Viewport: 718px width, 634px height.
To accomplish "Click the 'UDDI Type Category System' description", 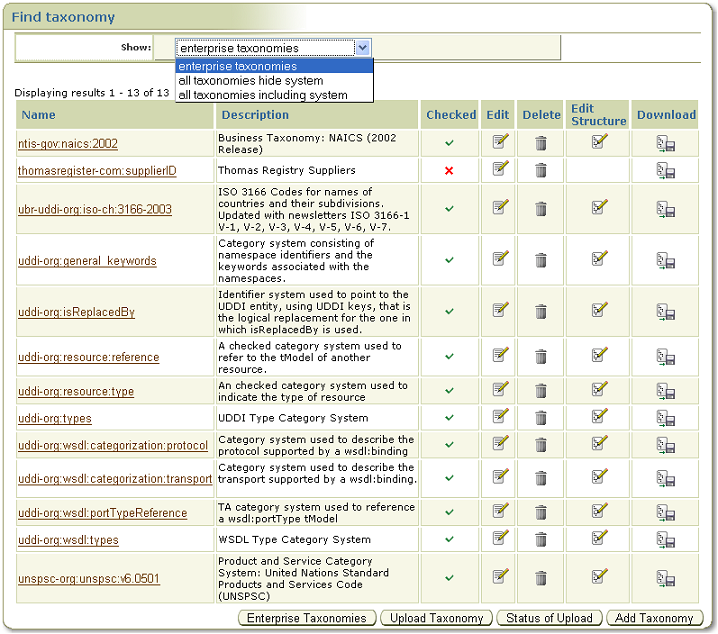I will tap(293, 418).
